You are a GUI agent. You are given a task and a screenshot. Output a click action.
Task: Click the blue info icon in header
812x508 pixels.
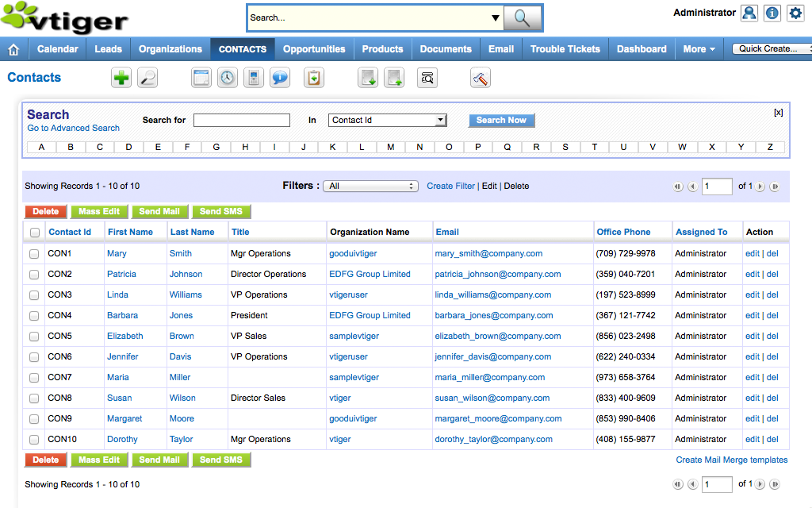coord(772,13)
